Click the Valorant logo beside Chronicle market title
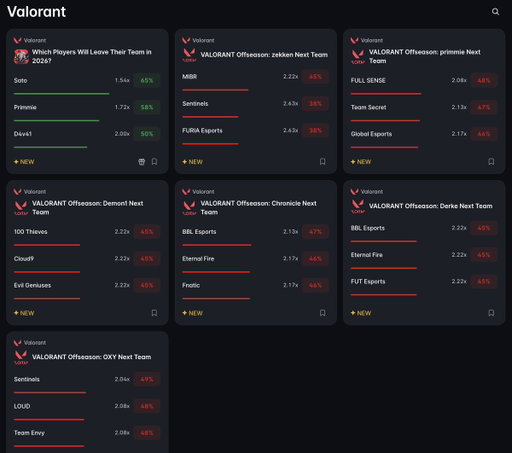The width and height of the screenshot is (512, 453). click(x=189, y=208)
